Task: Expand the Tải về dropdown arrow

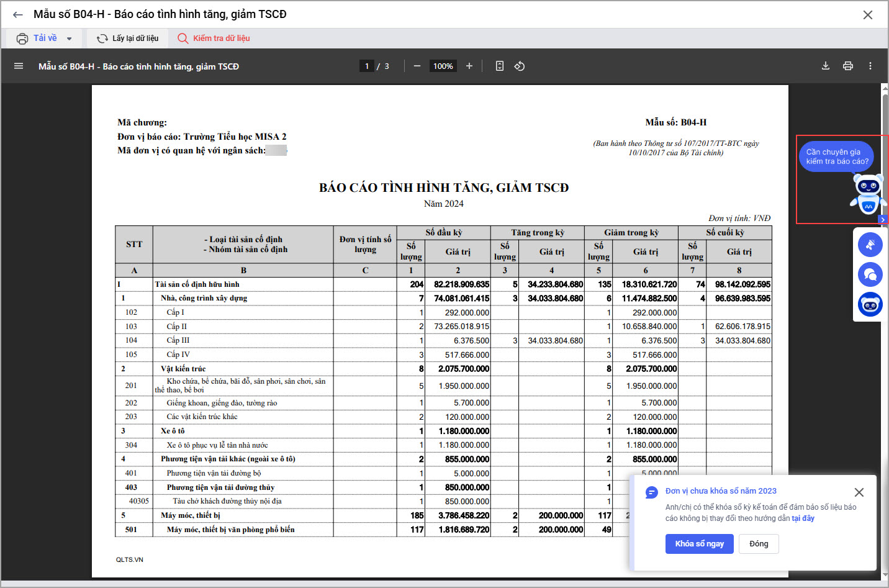Action: click(70, 38)
